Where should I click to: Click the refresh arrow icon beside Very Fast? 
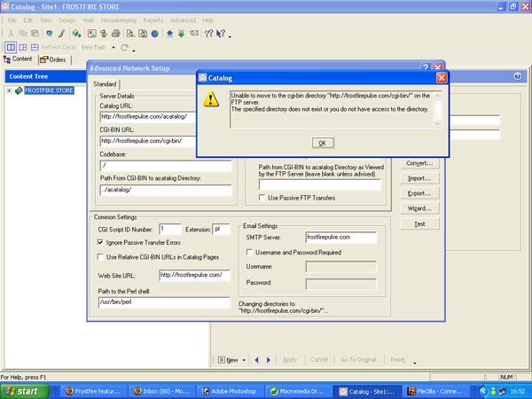123,47
